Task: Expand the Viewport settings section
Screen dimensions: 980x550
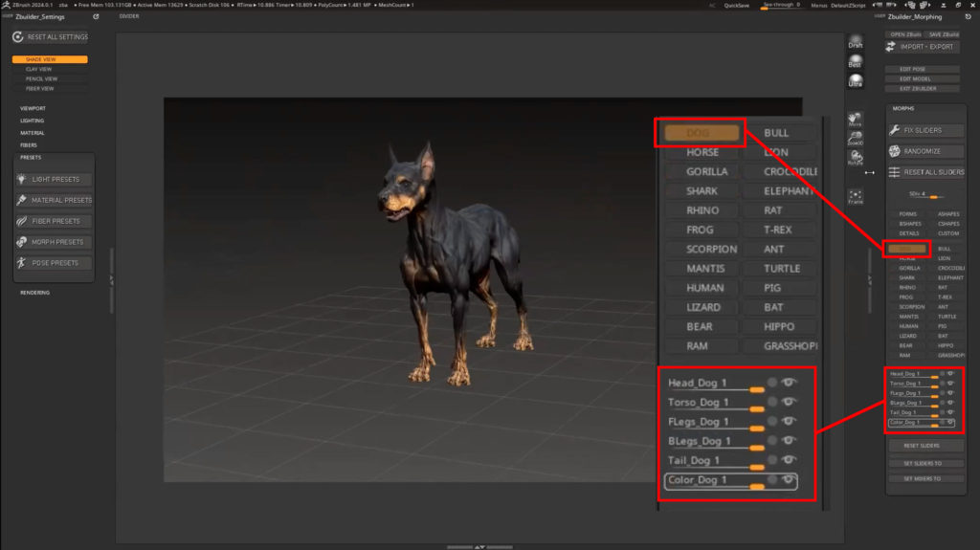Action: coord(33,108)
